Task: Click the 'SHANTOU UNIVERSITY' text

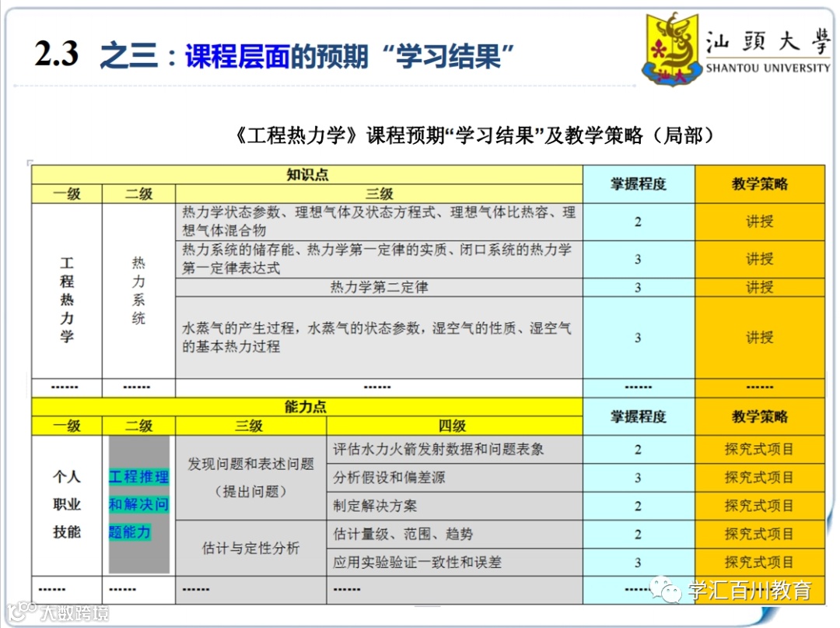Action: point(768,68)
